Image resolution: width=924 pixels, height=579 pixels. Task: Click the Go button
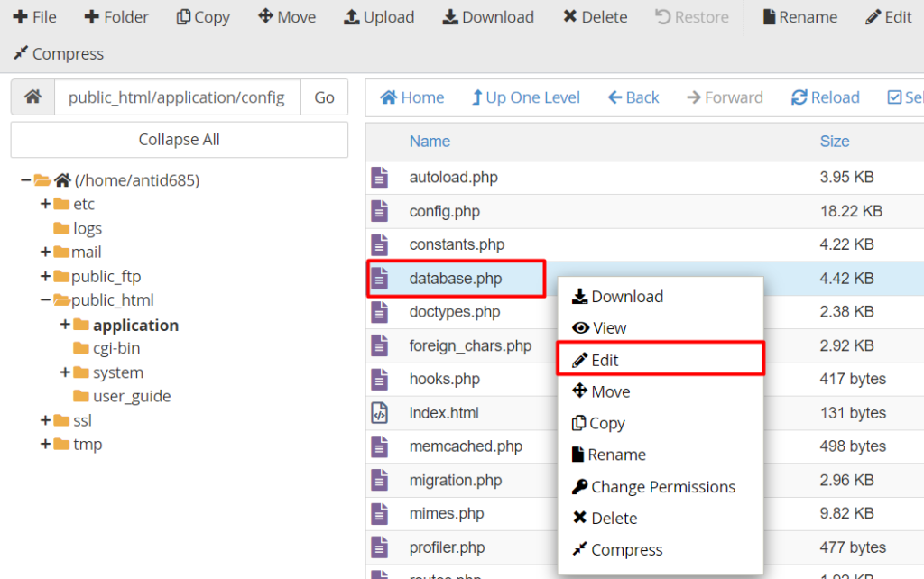tap(324, 97)
